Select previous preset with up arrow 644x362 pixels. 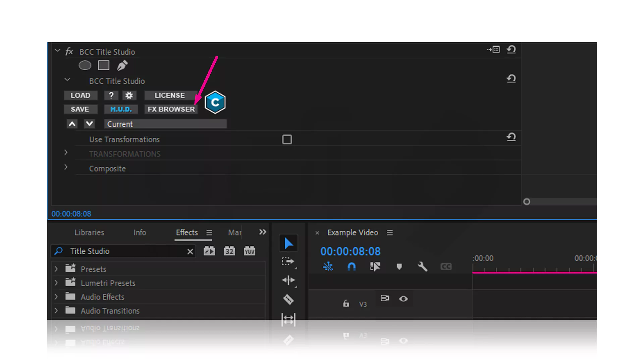tap(72, 124)
